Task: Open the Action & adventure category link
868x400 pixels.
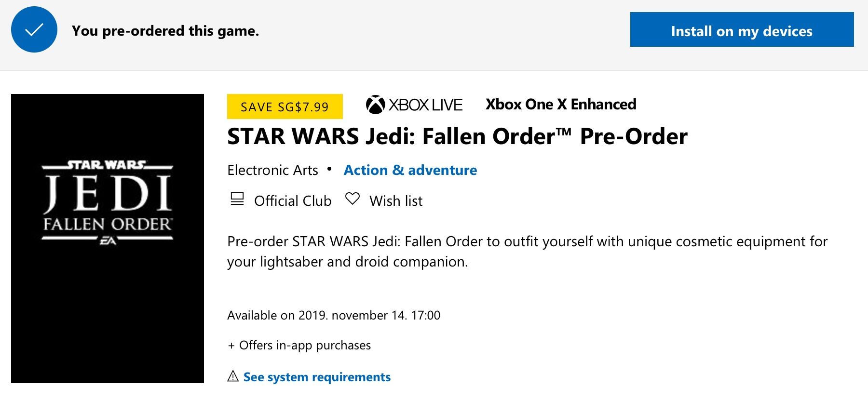Action: (x=410, y=170)
